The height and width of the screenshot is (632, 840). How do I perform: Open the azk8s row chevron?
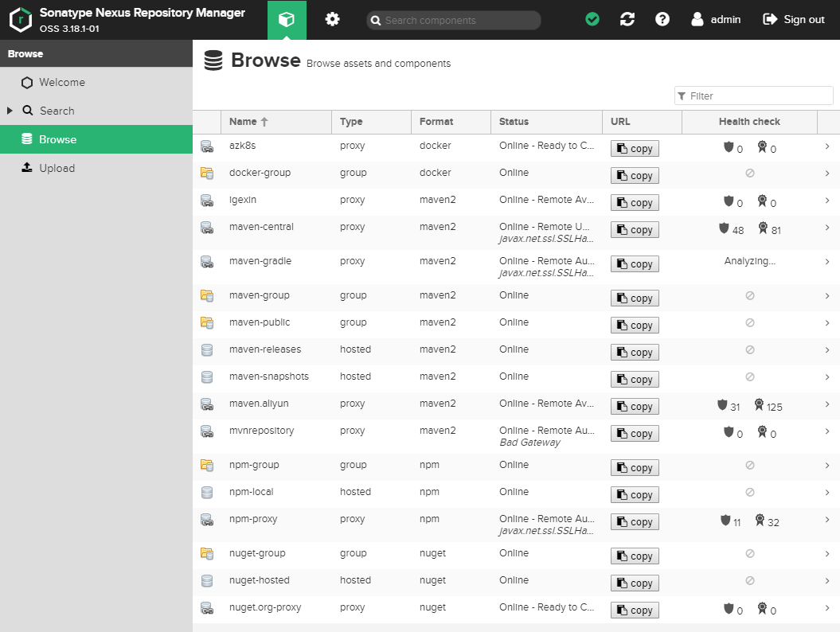(x=828, y=146)
